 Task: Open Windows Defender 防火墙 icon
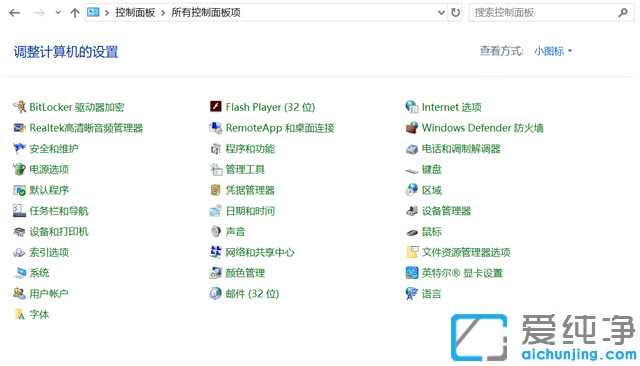pyautogui.click(x=412, y=128)
